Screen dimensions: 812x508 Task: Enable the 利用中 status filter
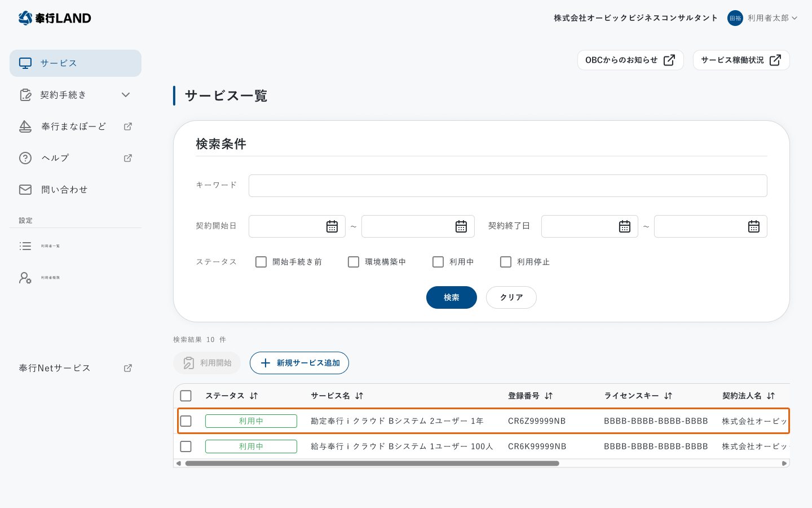coord(438,262)
